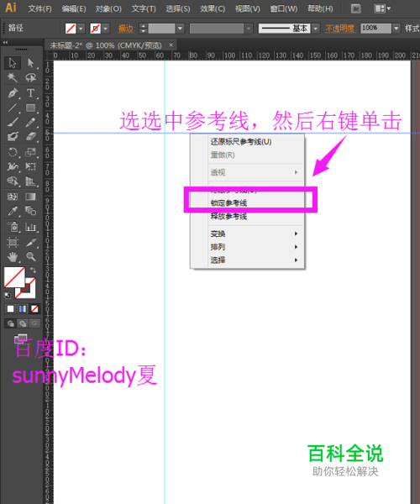
Task: Select the Lasso tool
Action: (x=31, y=77)
